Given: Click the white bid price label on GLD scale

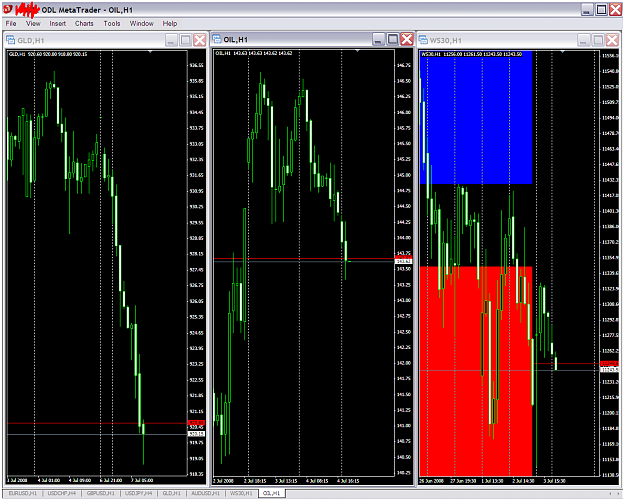Looking at the screenshot, I should coord(196,434).
